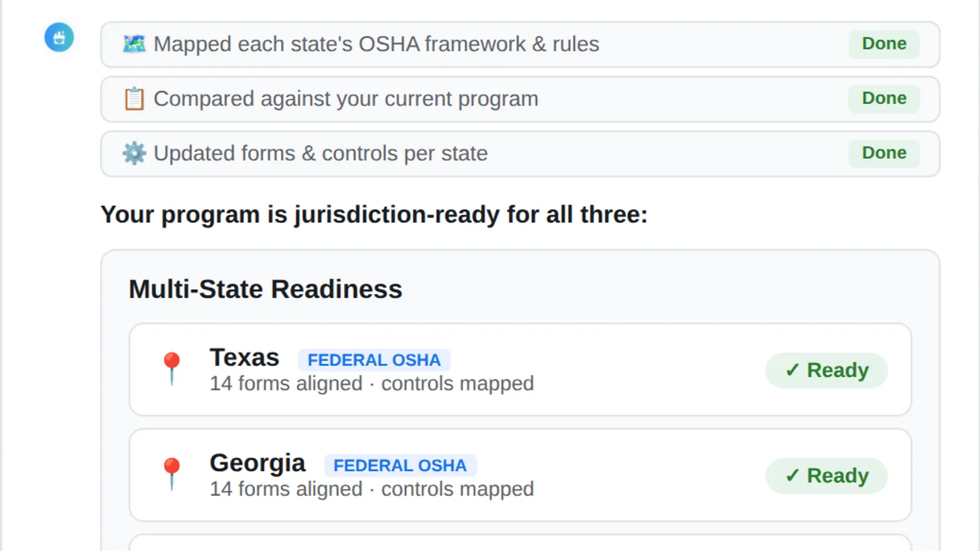This screenshot has width=980, height=551.
Task: Open the Texas FEDERAL OSHA tag
Action: coord(374,360)
